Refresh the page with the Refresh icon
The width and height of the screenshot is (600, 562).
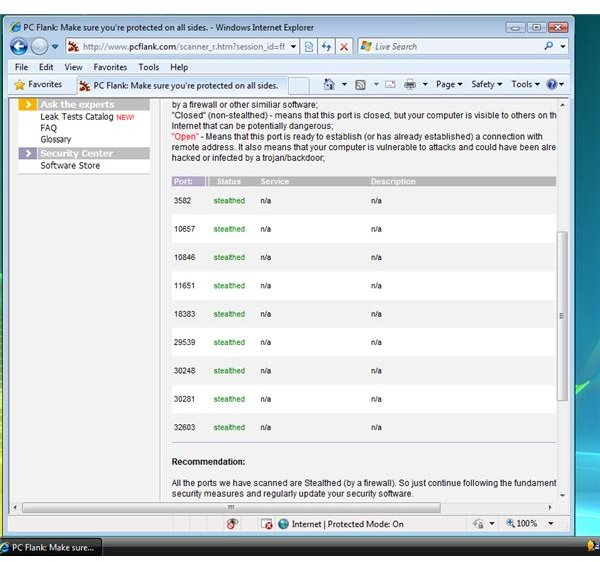pyautogui.click(x=326, y=47)
